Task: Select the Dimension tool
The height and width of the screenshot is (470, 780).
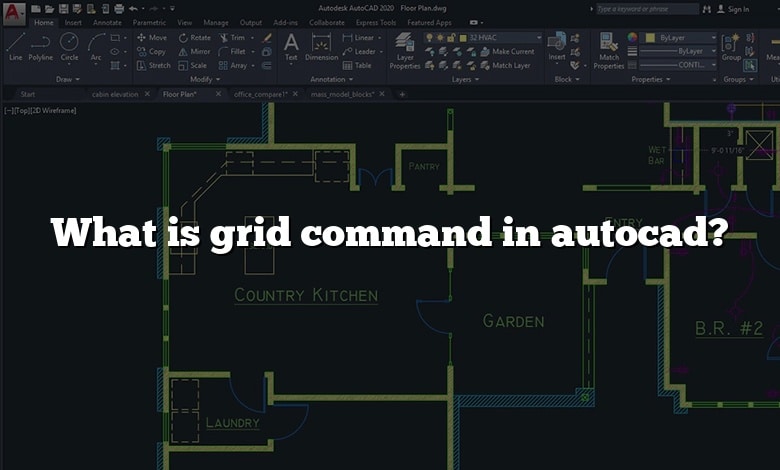Action: 321,47
